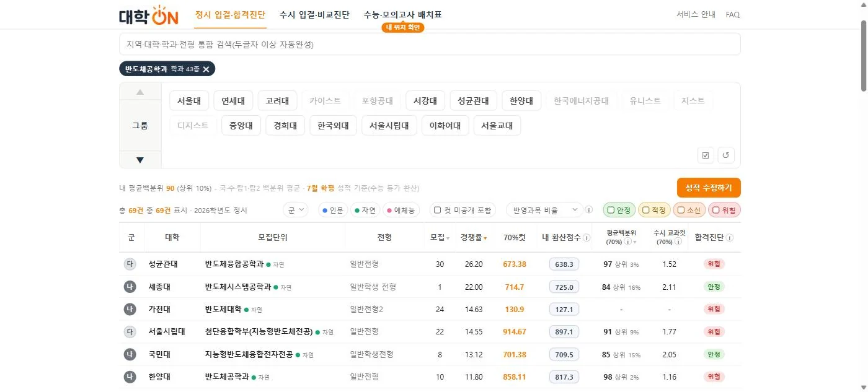Screen dimensions: 868x392
Task: Select 서울교대 university chip
Action: point(497,126)
